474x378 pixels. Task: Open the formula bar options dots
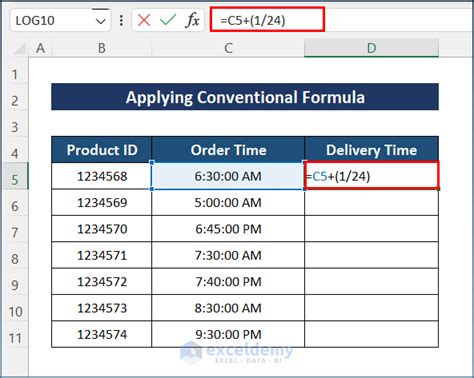pos(121,20)
